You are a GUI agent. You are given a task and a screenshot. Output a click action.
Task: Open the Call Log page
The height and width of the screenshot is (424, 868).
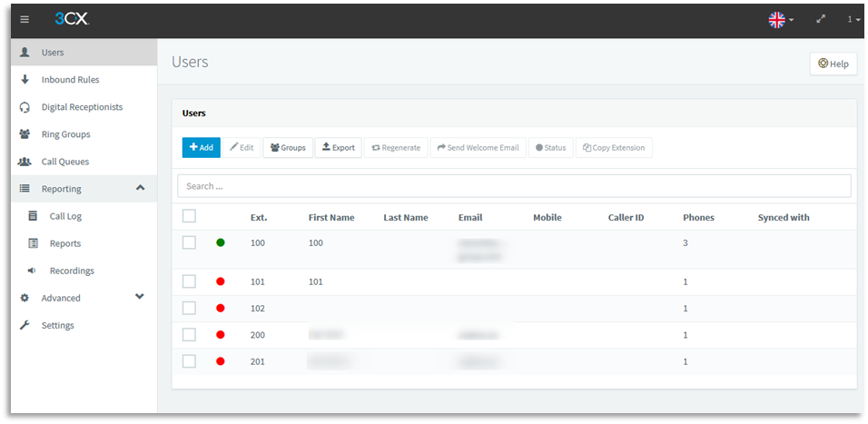(x=65, y=216)
